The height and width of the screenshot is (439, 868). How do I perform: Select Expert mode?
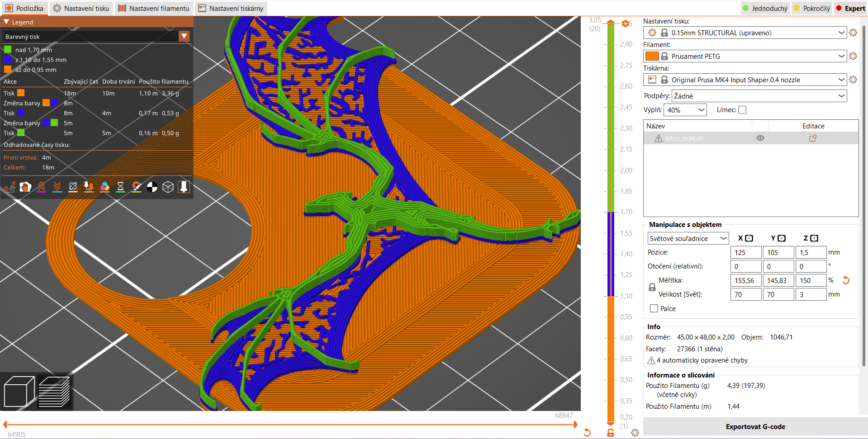pyautogui.click(x=850, y=8)
